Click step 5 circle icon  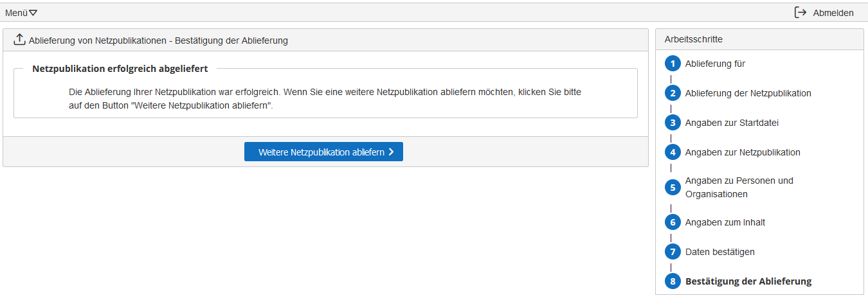(673, 188)
